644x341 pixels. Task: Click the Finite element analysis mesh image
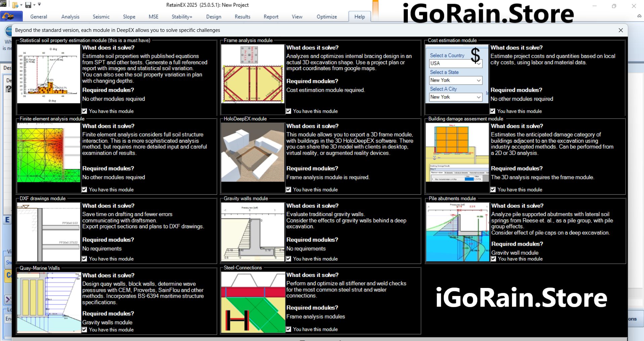coord(49,153)
